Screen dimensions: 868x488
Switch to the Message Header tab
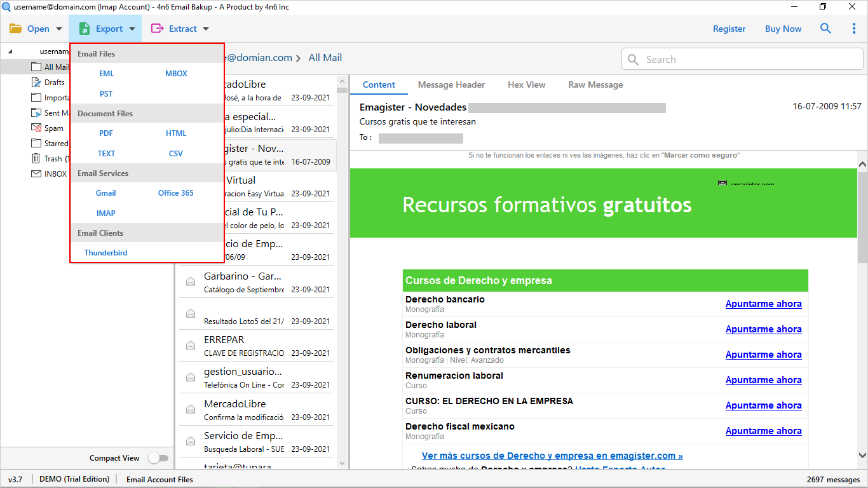point(451,85)
